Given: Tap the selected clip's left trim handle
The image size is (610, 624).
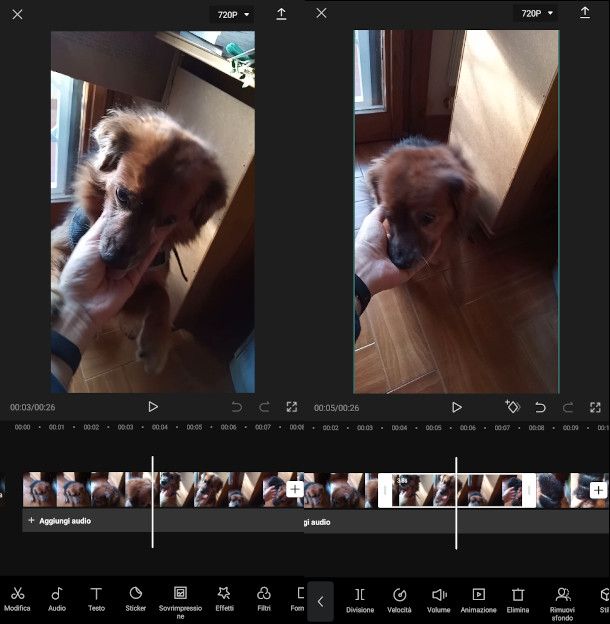Looking at the screenshot, I should click(x=384, y=490).
